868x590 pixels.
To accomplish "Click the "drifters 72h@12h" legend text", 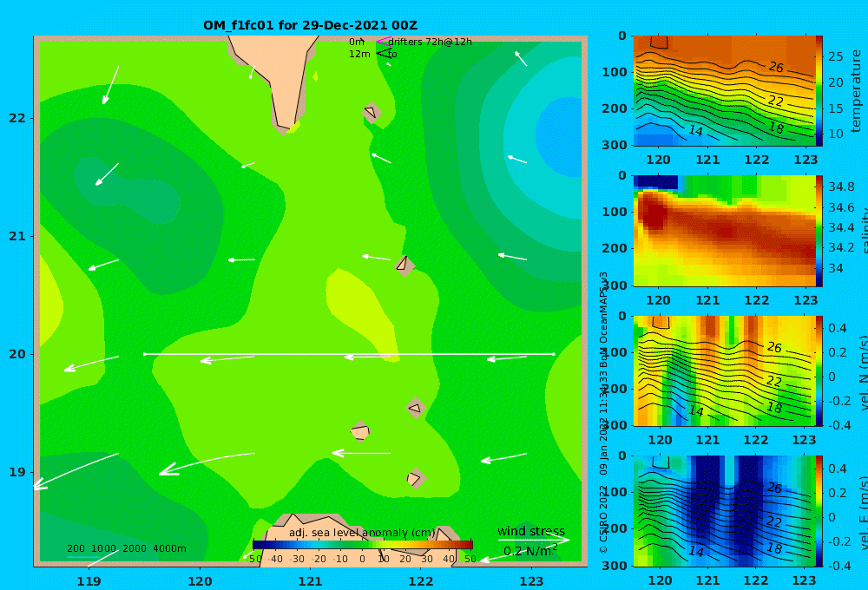I will coord(431,42).
